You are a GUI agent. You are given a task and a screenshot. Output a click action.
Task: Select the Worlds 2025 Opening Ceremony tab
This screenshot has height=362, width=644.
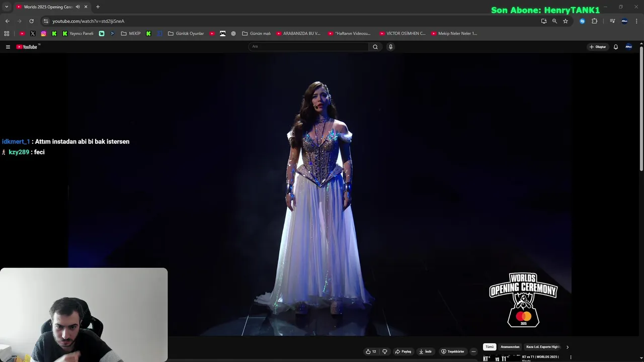click(48, 7)
